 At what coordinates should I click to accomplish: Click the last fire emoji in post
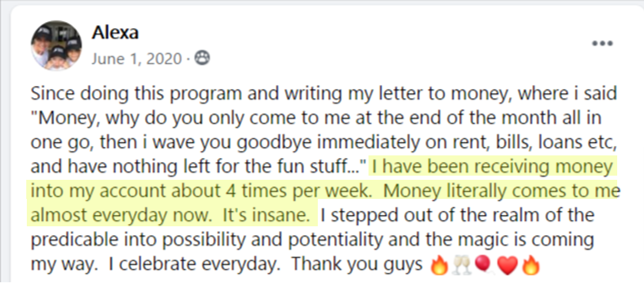(x=529, y=266)
